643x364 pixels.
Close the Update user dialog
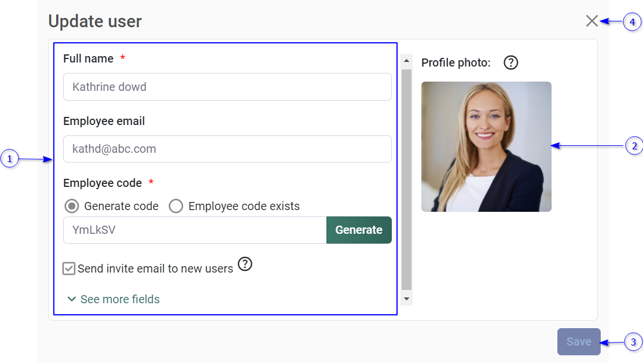click(591, 21)
